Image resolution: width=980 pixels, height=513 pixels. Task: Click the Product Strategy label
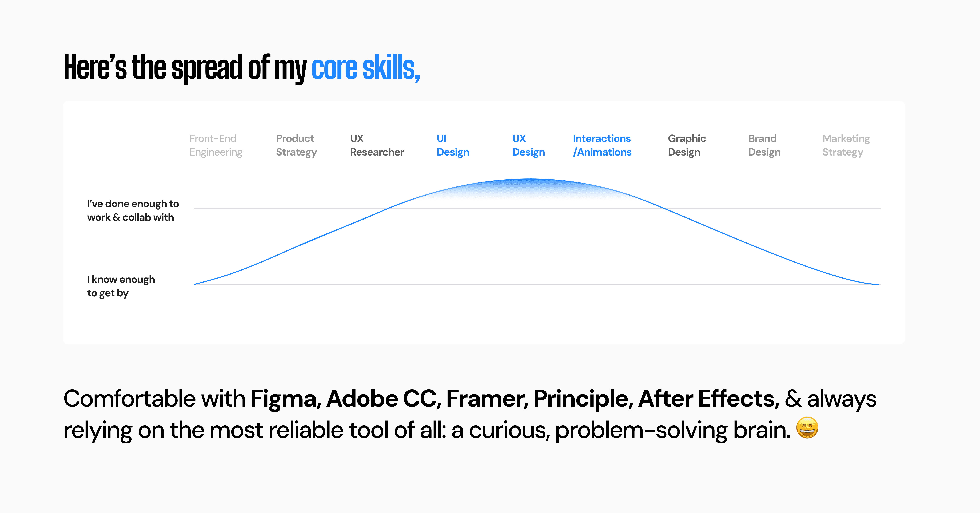tap(296, 145)
